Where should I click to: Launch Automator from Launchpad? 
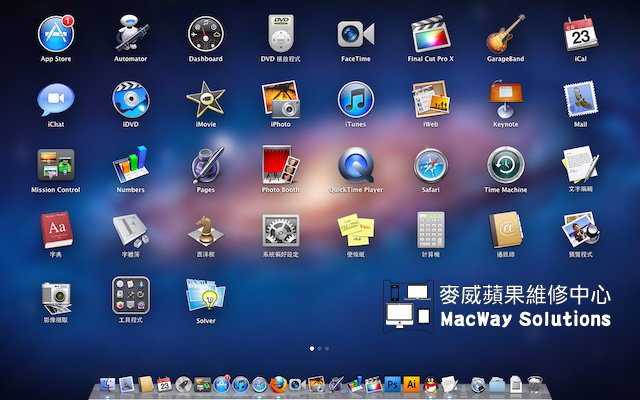tap(131, 34)
